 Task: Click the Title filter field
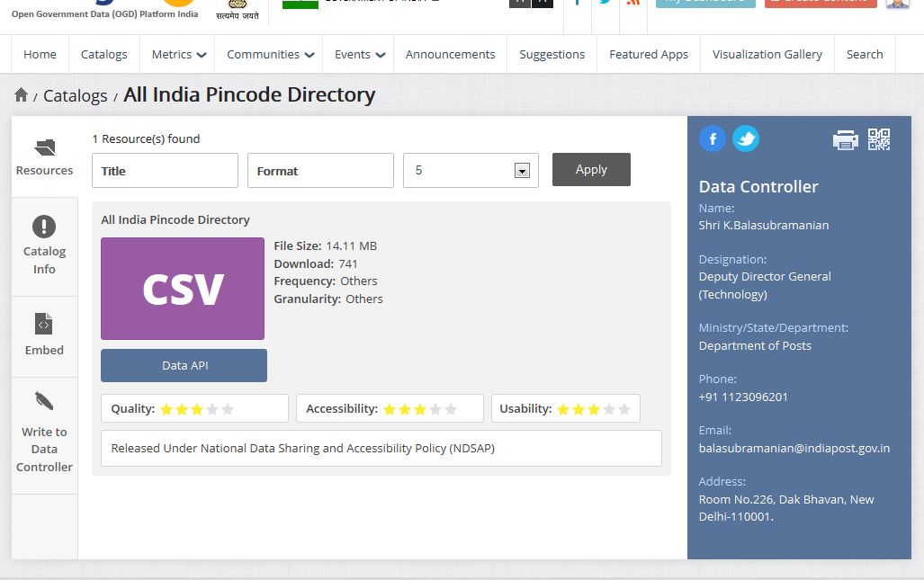pyautogui.click(x=165, y=170)
